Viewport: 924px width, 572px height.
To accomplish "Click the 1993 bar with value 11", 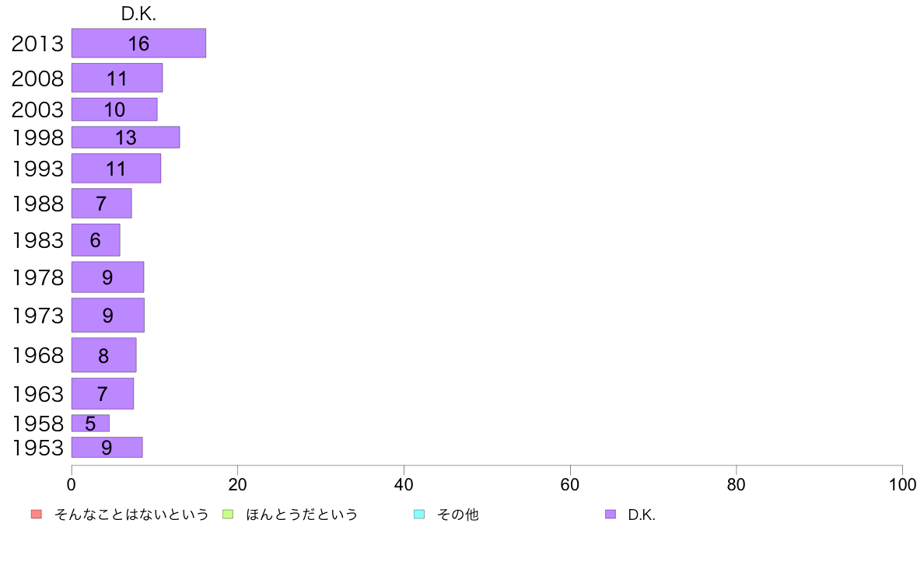I will pyautogui.click(x=116, y=169).
